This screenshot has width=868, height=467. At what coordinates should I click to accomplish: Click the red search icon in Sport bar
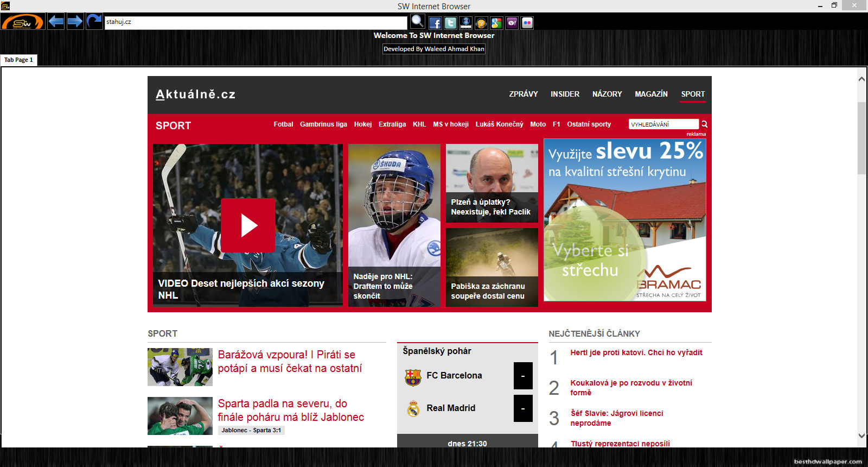pyautogui.click(x=704, y=124)
